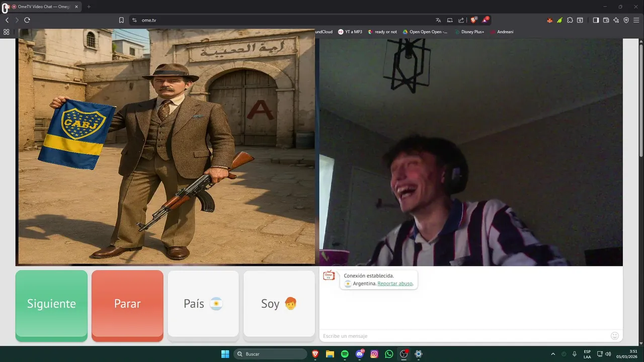The width and height of the screenshot is (644, 362).
Task: Open the Andreani bookmark
Action: coord(502,32)
